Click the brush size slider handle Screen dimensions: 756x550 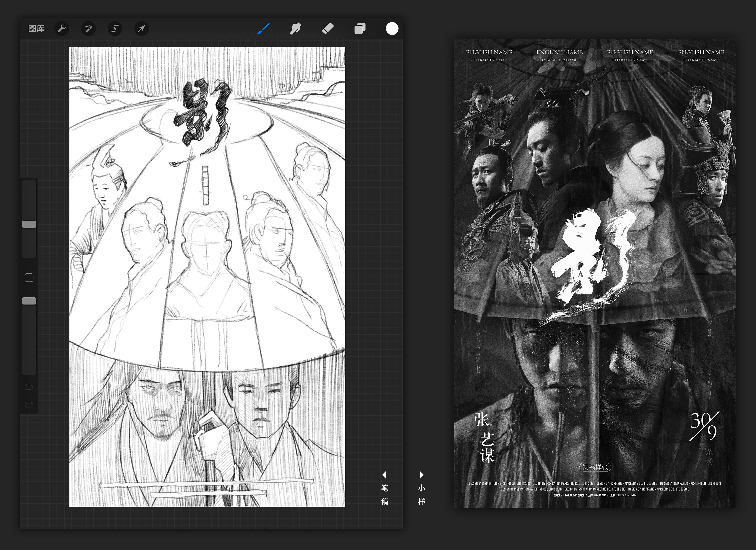pyautogui.click(x=29, y=224)
